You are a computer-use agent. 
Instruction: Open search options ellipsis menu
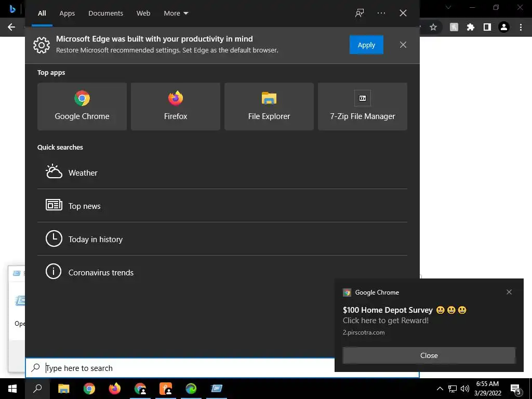point(381,13)
